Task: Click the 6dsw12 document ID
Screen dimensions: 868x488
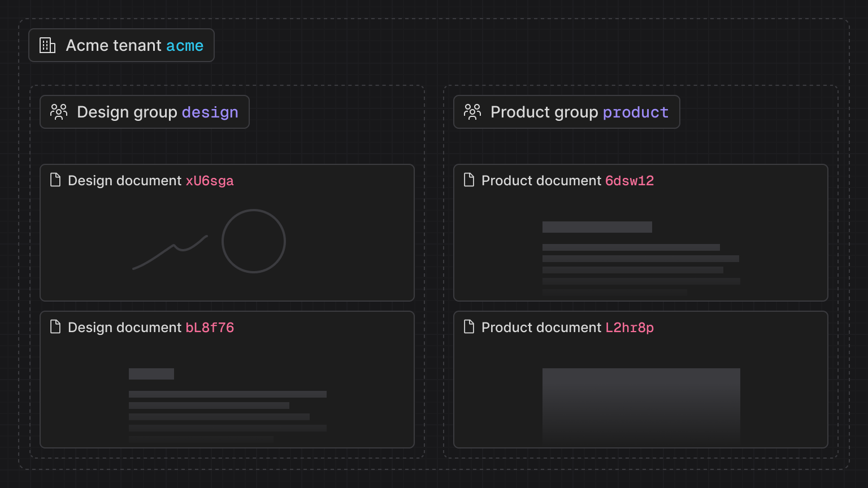Action: [630, 181]
